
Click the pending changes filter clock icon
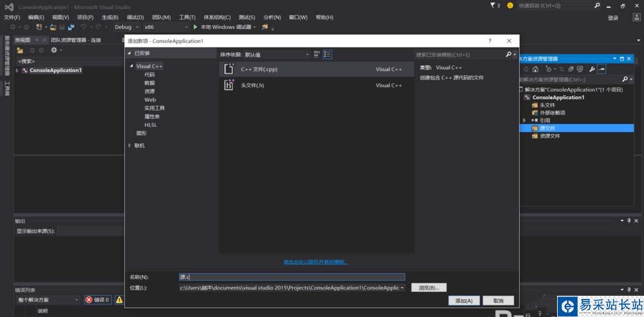pyautogui.click(x=549, y=69)
